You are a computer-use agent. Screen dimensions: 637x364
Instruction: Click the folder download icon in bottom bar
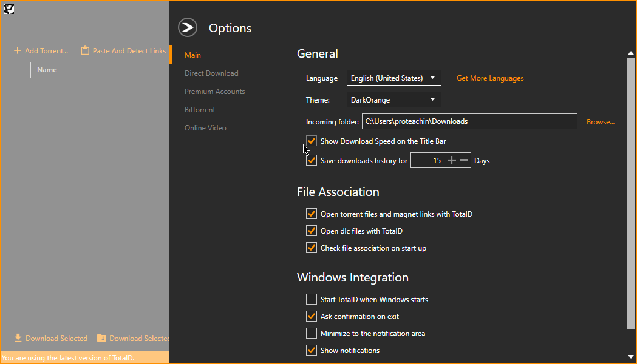[101, 338]
